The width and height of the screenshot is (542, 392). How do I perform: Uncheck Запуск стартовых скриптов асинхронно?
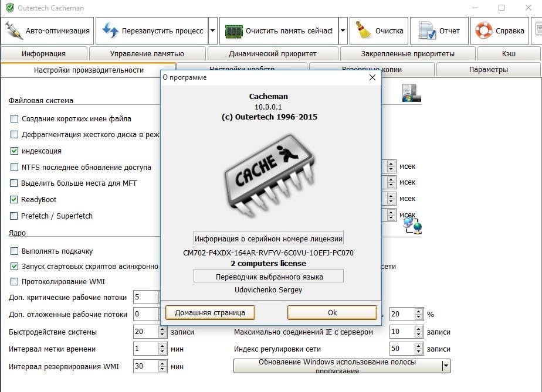[x=14, y=266]
